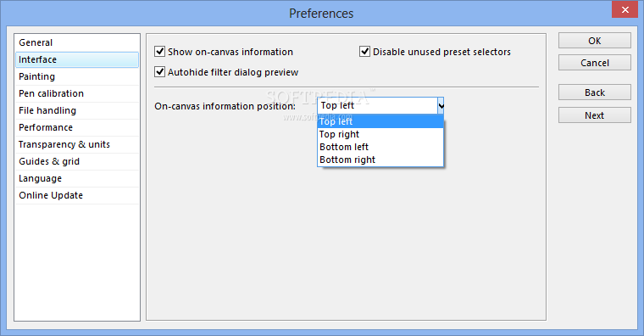Open File handling preferences

point(77,110)
